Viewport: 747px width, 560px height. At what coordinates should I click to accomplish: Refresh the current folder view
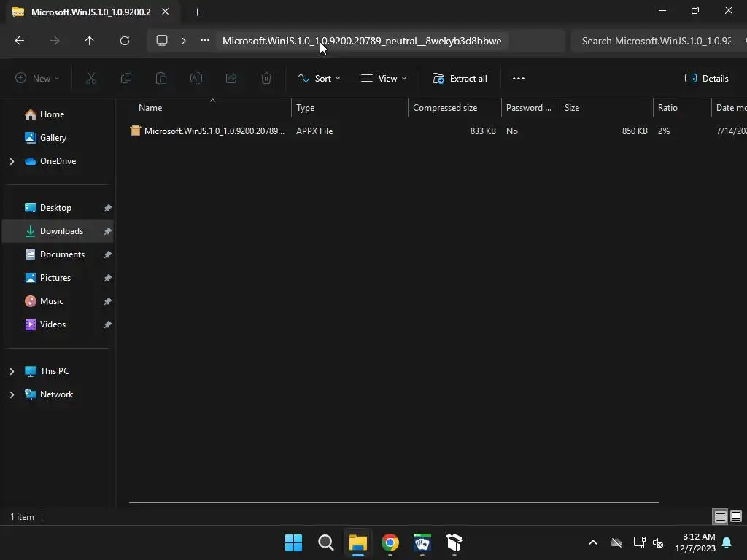pos(125,41)
